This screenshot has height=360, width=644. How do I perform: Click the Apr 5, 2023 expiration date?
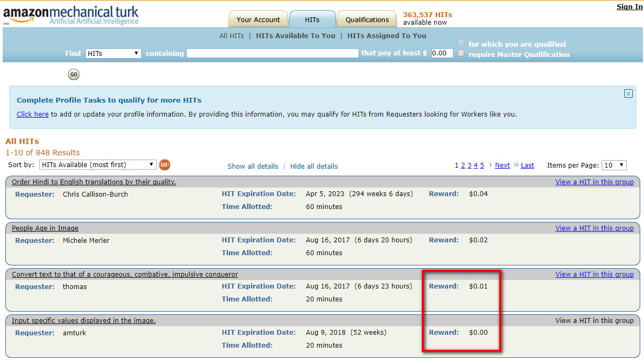(x=325, y=194)
